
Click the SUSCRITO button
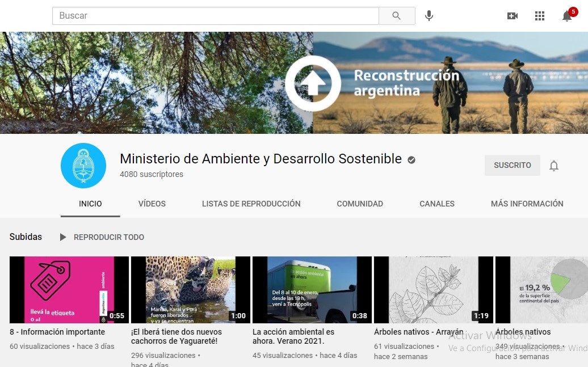coord(513,165)
